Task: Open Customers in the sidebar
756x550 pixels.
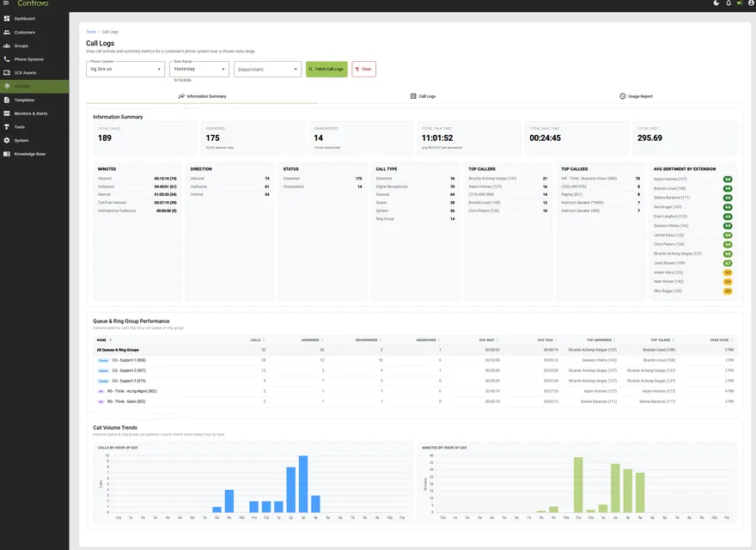Action: (34, 33)
